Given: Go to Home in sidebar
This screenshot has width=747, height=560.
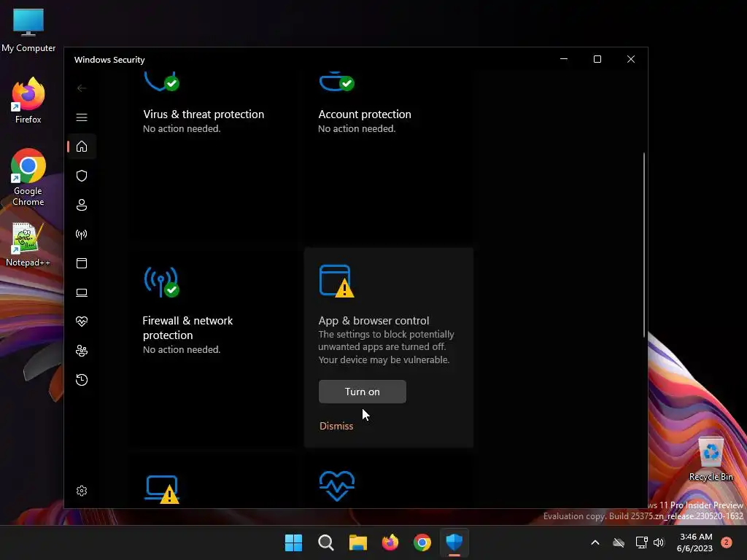Looking at the screenshot, I should (x=82, y=146).
